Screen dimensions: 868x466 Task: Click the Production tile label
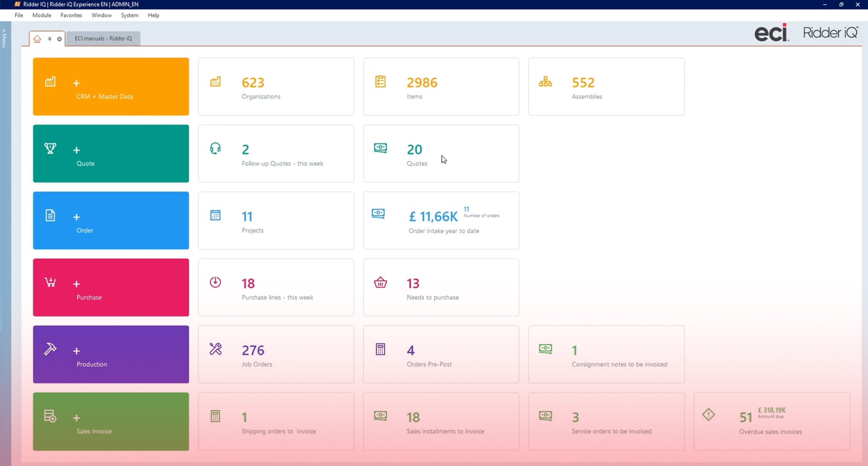(x=92, y=364)
